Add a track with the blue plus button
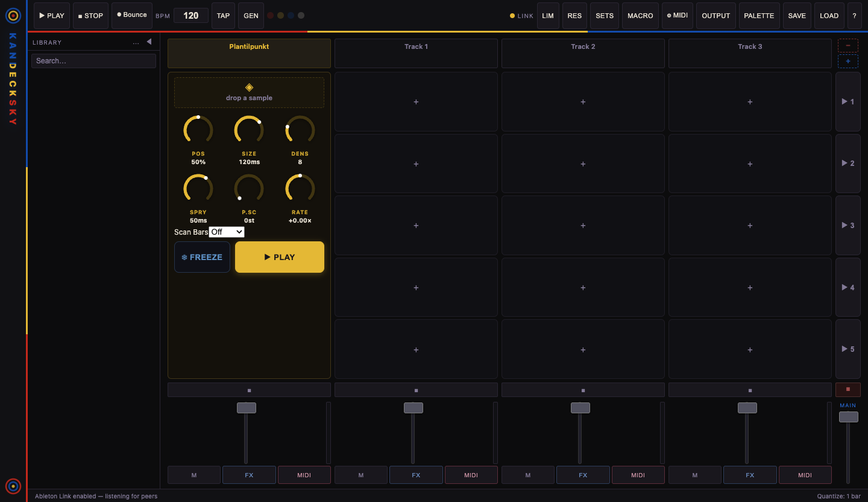This screenshot has width=868, height=502. click(x=848, y=61)
